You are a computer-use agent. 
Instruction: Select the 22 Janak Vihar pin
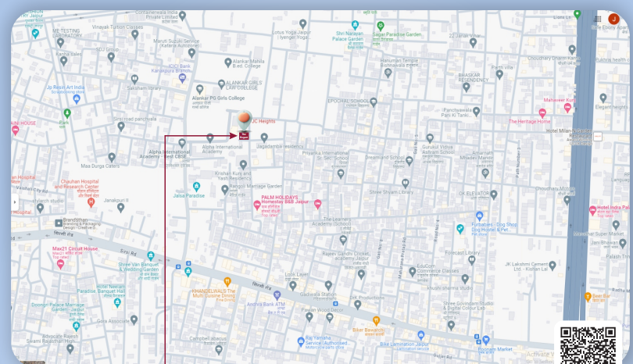(x=473, y=43)
